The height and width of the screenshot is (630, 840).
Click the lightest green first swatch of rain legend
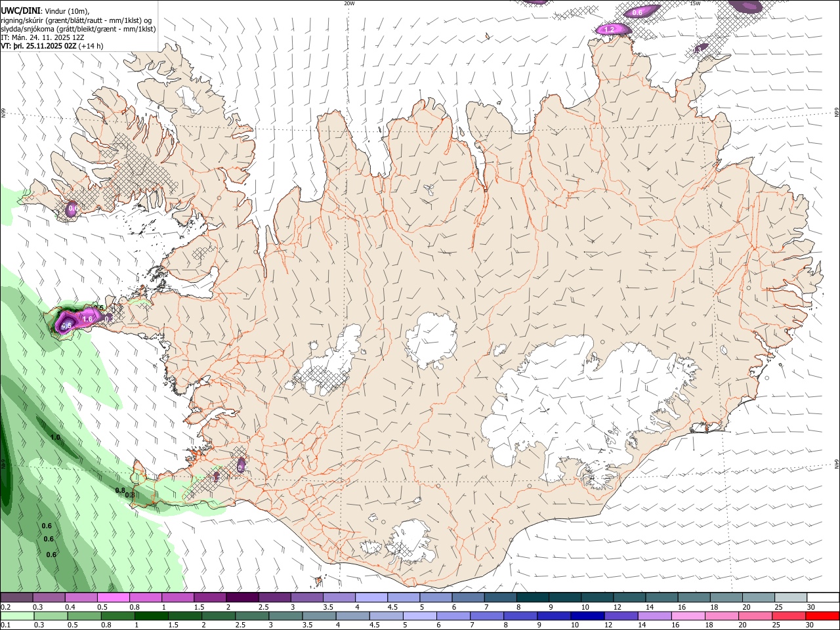tap(17, 616)
